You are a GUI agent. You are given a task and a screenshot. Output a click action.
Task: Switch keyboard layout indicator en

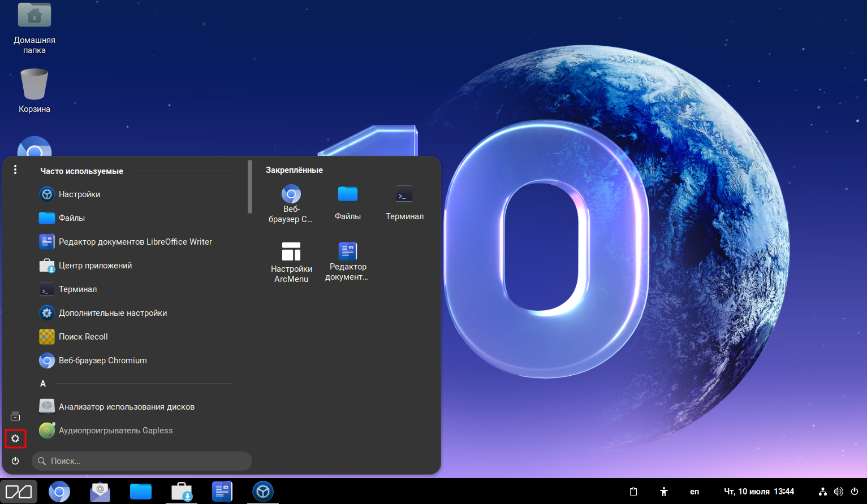click(695, 492)
